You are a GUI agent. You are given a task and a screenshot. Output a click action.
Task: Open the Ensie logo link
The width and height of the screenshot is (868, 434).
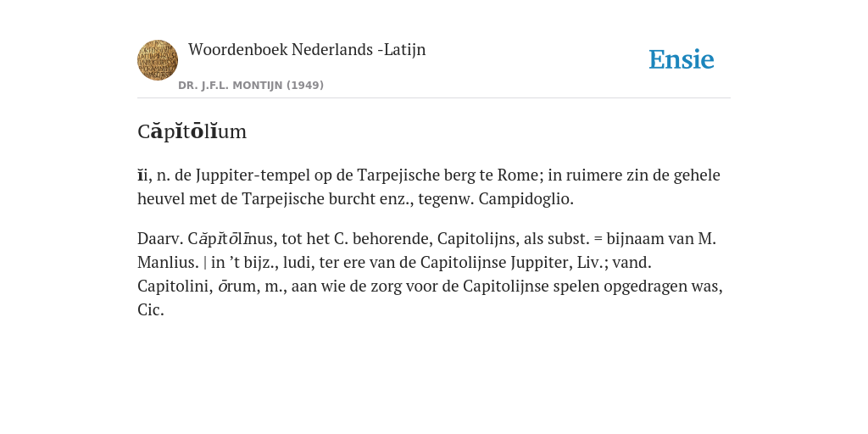click(681, 59)
